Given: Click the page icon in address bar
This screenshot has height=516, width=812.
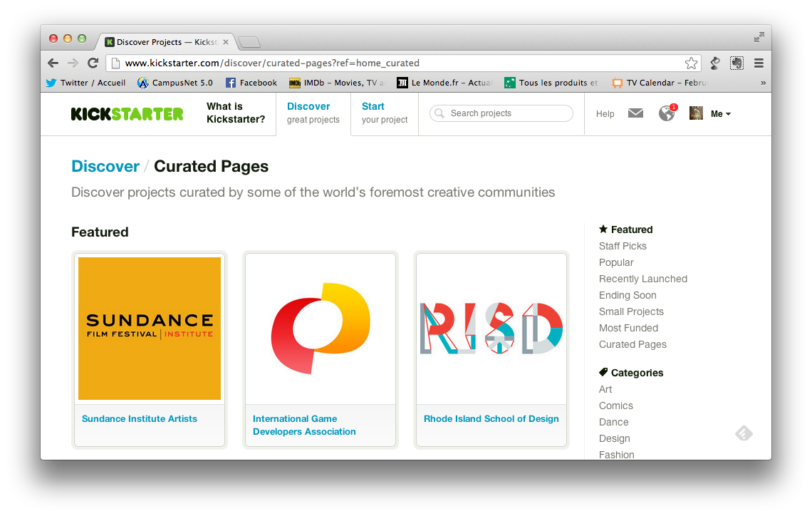Looking at the screenshot, I should 115,63.
